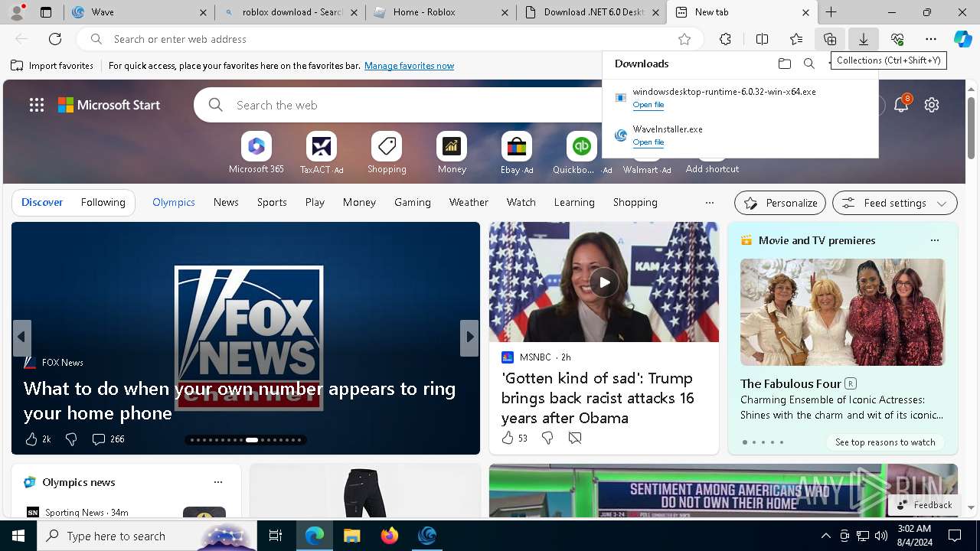Click Manage favorites now link
980x551 pixels.
pyautogui.click(x=409, y=66)
